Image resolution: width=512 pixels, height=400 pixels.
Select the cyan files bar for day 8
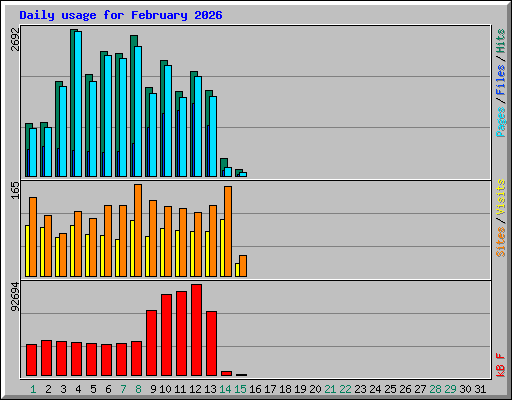click(138, 111)
